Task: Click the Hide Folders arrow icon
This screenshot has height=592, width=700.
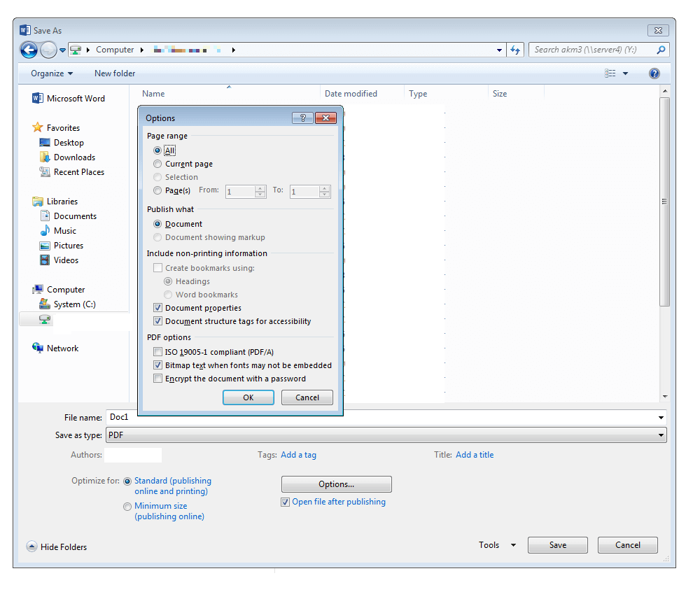Action: [31, 547]
